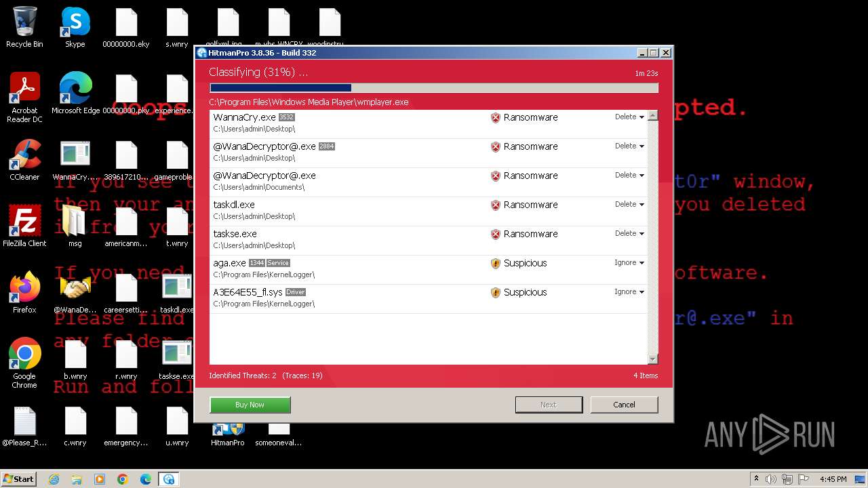Viewport: 868px width, 488px height.
Task: Click the threat list scrollbar down arrow
Action: point(652,359)
